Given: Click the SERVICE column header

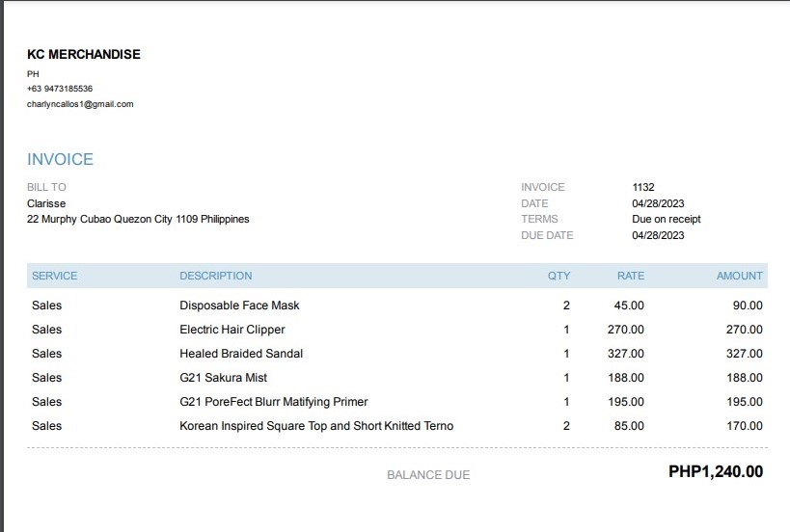Looking at the screenshot, I should tap(54, 276).
